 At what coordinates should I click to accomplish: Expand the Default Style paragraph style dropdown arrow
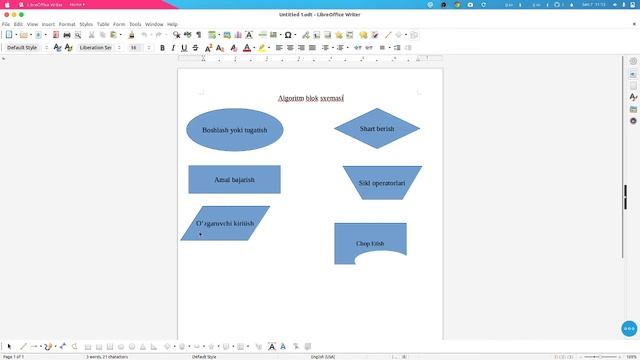click(46, 48)
